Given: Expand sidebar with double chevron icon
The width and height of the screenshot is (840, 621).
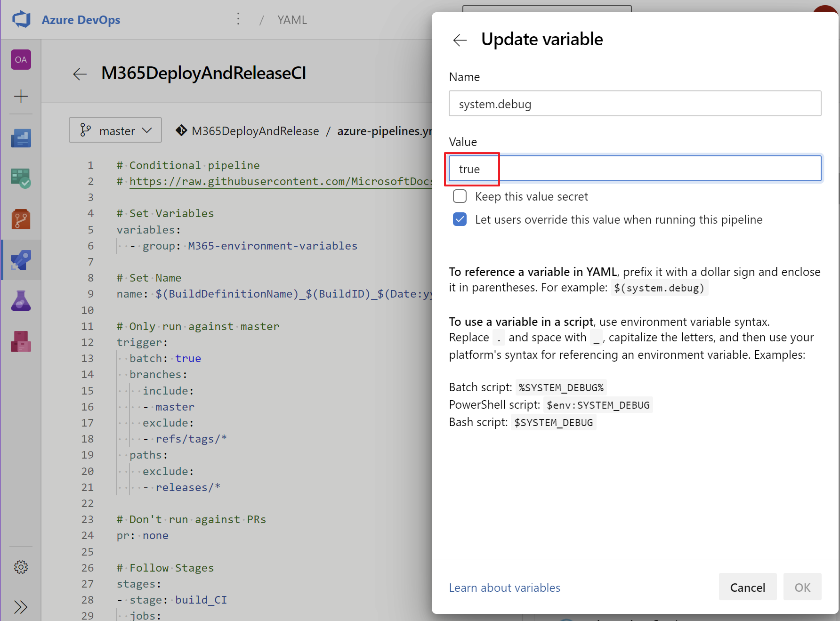Looking at the screenshot, I should tap(21, 607).
